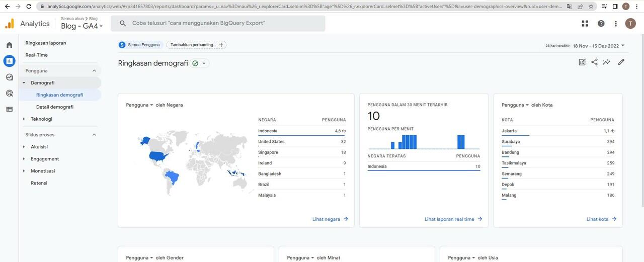Viewport: 644px width, 262px height.
Task: Reload the page in browser
Action: [x=29, y=7]
